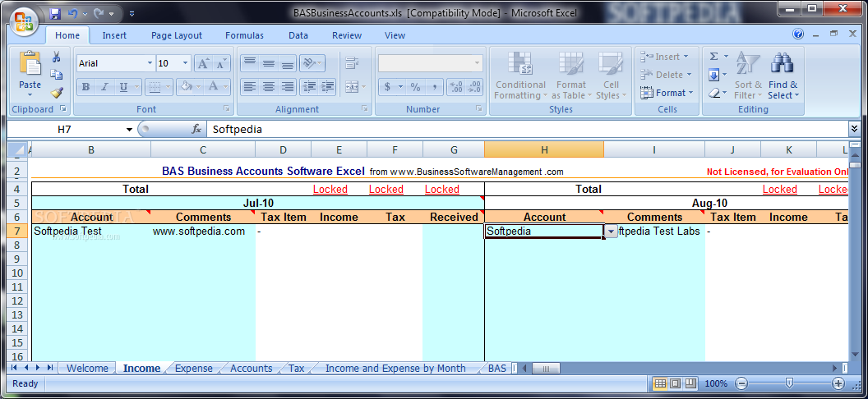Open the dropdown arrow on cell H7

611,232
